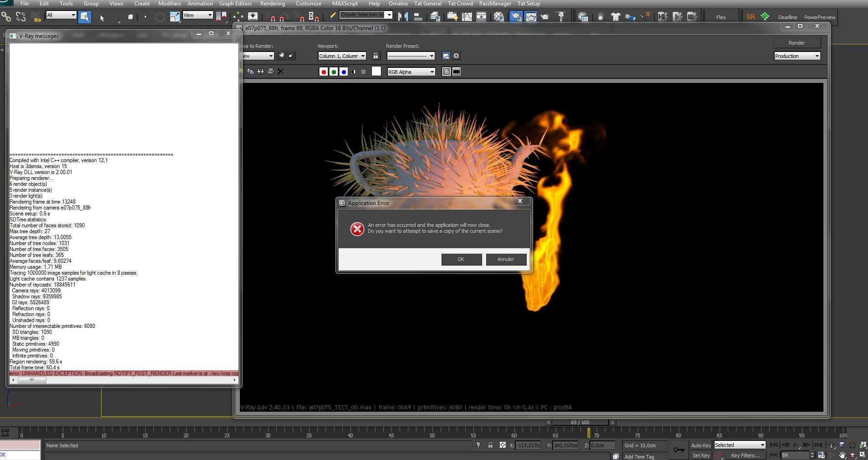Open the Ornatrix menu

tap(398, 4)
